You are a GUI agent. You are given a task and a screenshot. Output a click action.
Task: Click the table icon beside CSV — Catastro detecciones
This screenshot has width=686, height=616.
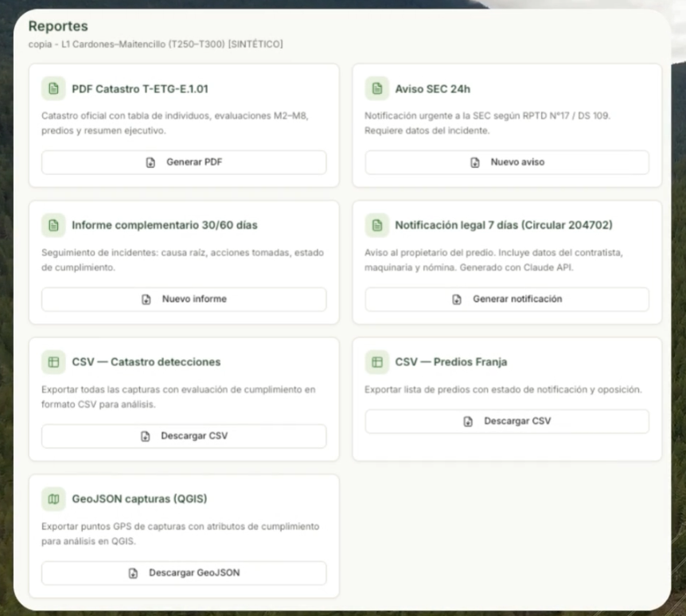pos(53,362)
